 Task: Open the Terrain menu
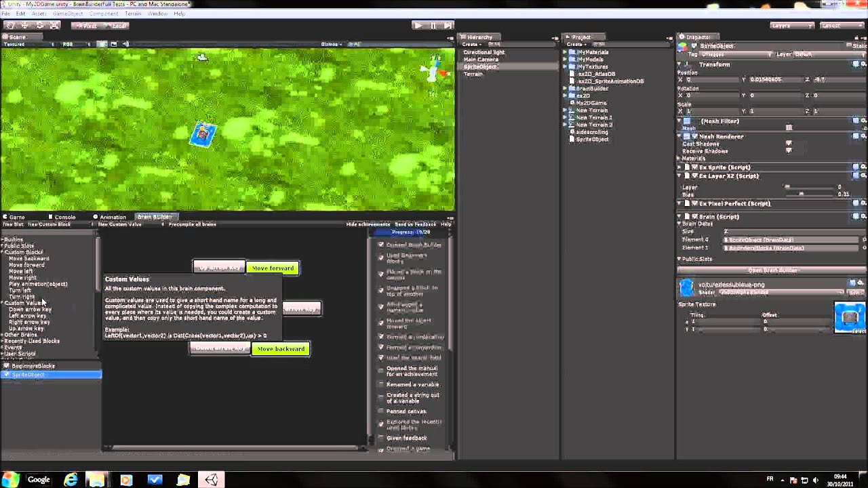click(x=133, y=14)
